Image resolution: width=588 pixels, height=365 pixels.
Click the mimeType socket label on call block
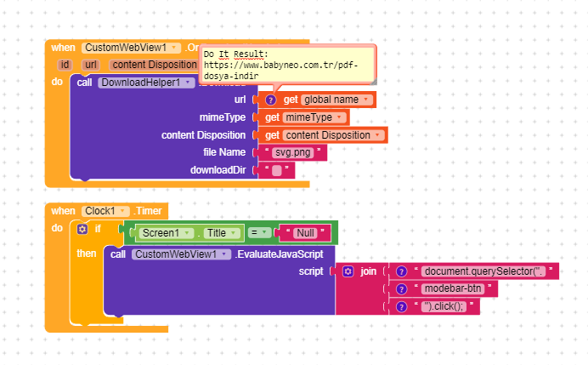223,117
